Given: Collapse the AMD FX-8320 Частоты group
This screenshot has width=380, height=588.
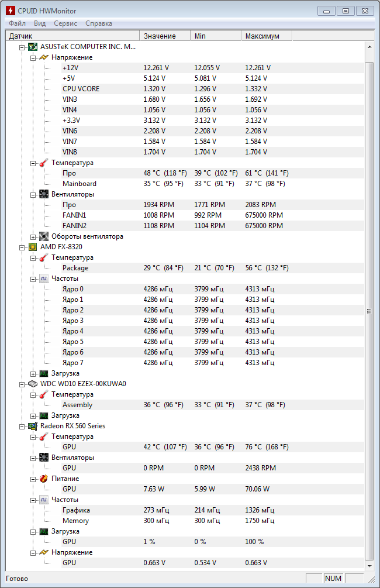Looking at the screenshot, I should pos(33,280).
